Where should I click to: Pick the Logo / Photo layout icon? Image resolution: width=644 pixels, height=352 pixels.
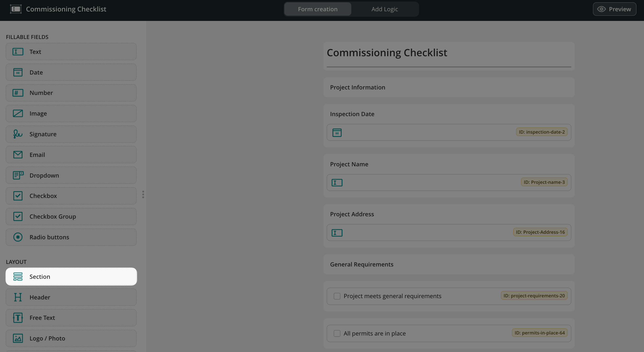(18, 338)
